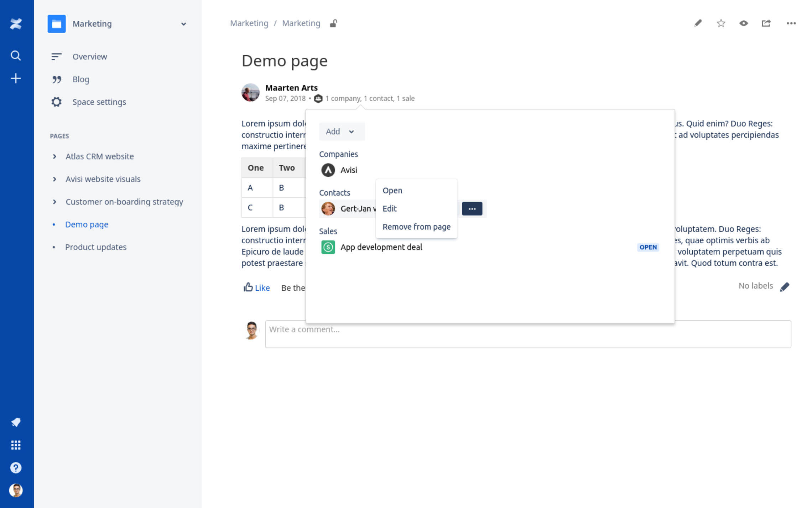Click the Marketing space folder icon
This screenshot has height=508, width=812.
(57, 24)
